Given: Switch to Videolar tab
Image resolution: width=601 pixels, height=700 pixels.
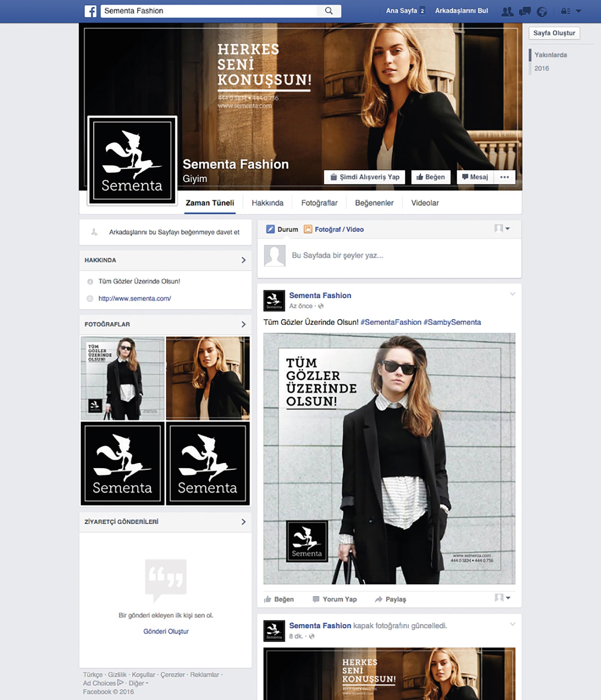Looking at the screenshot, I should coord(425,203).
